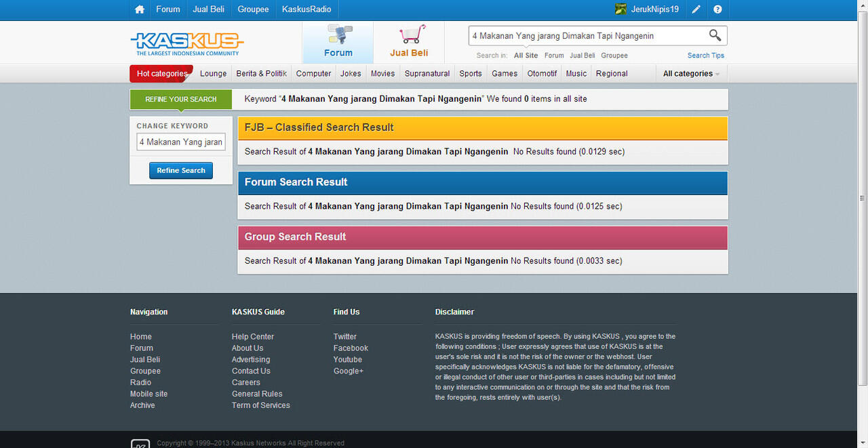Open the Jual Beli shopping cart tab

click(x=409, y=42)
